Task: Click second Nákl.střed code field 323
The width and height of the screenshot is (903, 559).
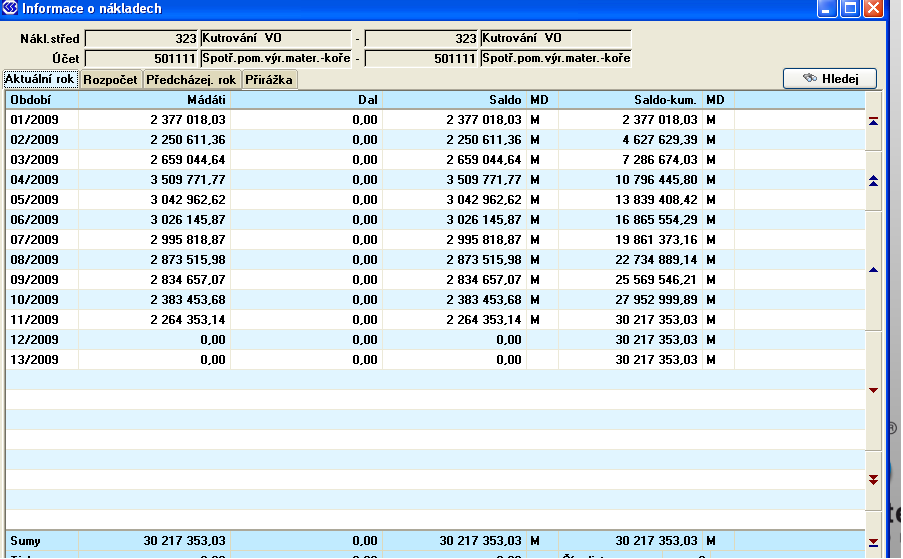Action: (x=422, y=39)
